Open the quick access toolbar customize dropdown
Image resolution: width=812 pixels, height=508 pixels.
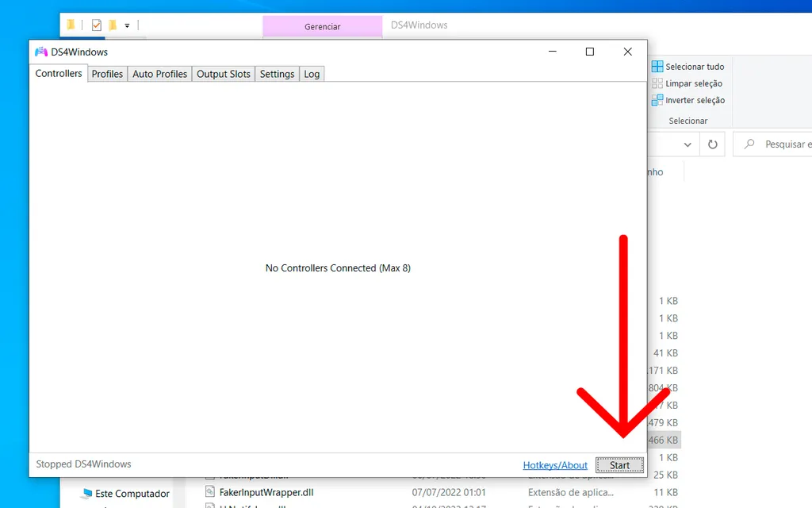[127, 25]
